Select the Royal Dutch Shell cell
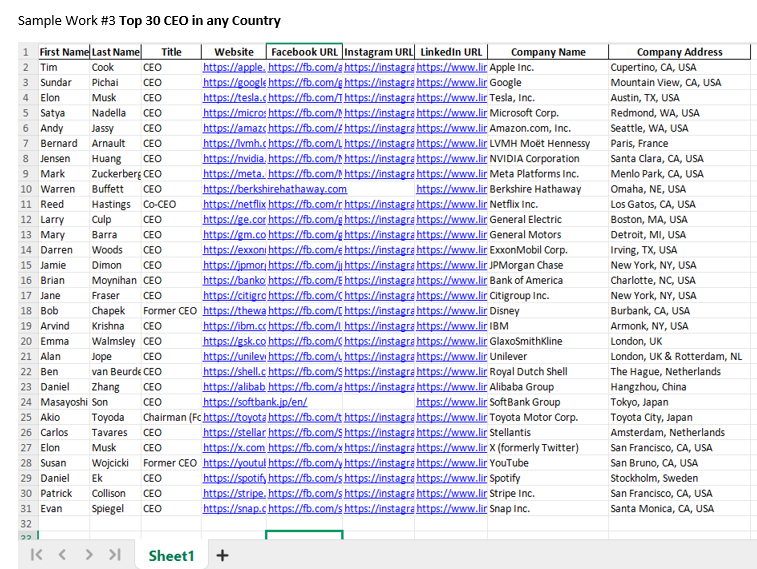The width and height of the screenshot is (757, 569). [548, 371]
